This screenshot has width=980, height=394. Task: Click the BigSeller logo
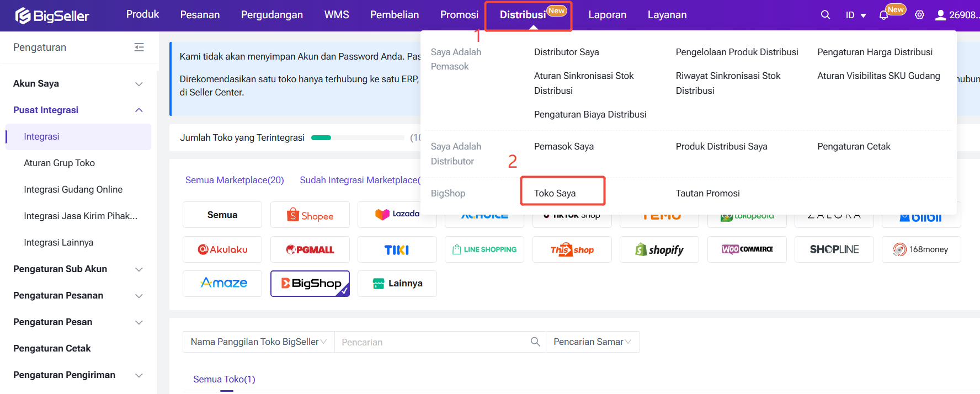[x=52, y=15]
